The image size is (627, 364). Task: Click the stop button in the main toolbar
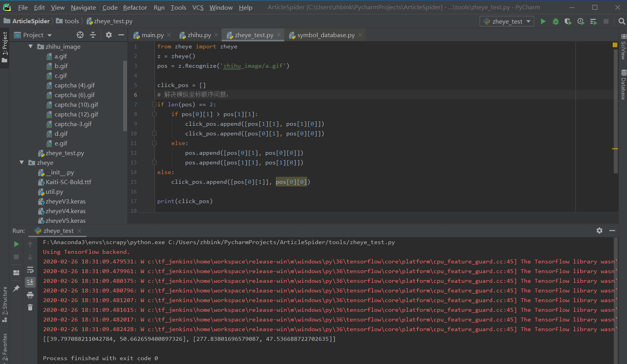point(606,21)
